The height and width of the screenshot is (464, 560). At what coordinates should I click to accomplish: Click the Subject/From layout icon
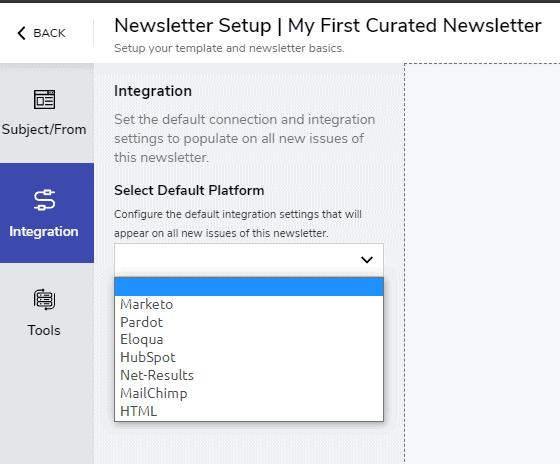click(x=45, y=99)
